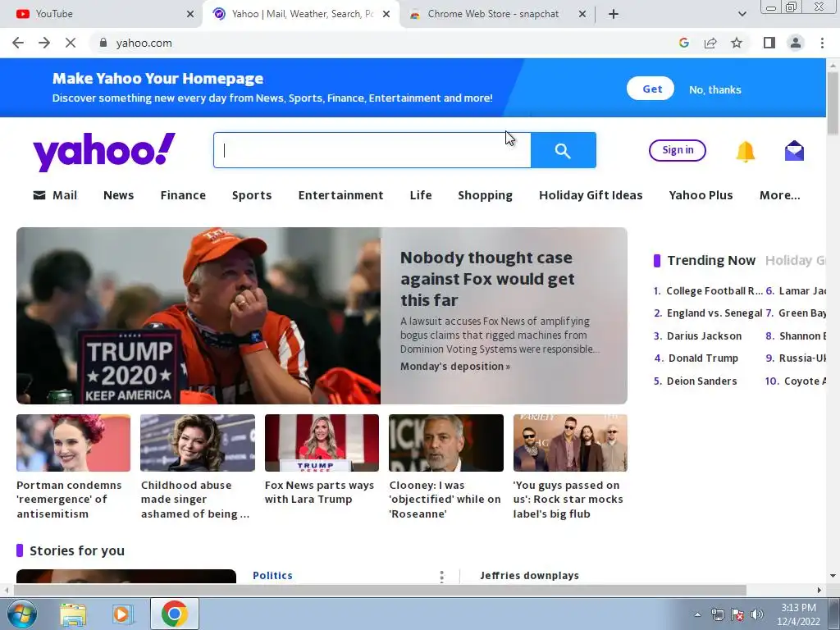Open the Trump 2020 main story image

click(199, 316)
